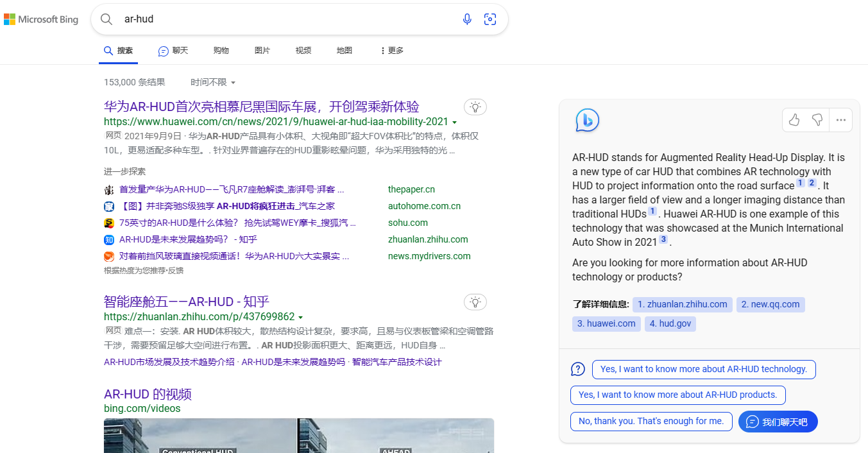
Task: Click the Zhihu favicon beside AR-HUD趋势 link
Action: coord(109,239)
